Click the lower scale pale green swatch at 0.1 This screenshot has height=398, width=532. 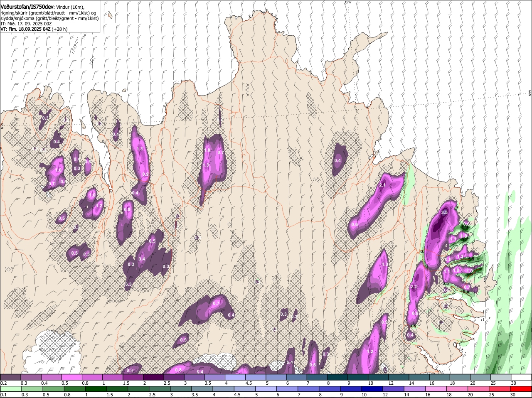tap(10, 389)
